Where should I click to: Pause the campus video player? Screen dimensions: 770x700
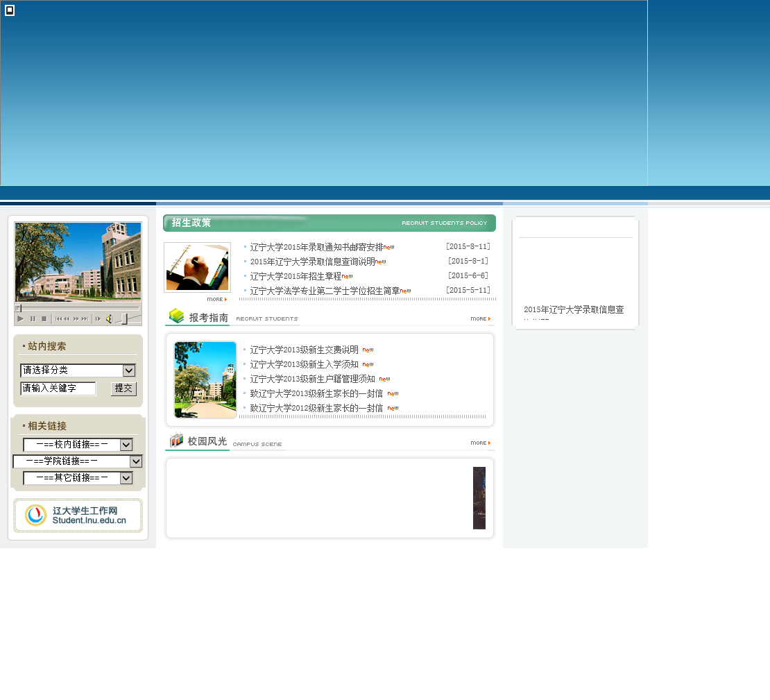33,319
